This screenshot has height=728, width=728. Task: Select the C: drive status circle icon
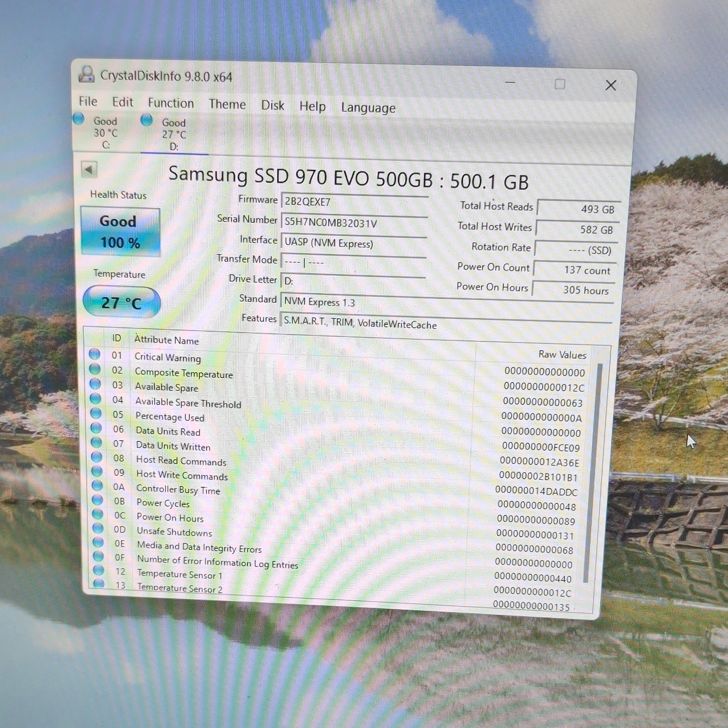[79, 119]
